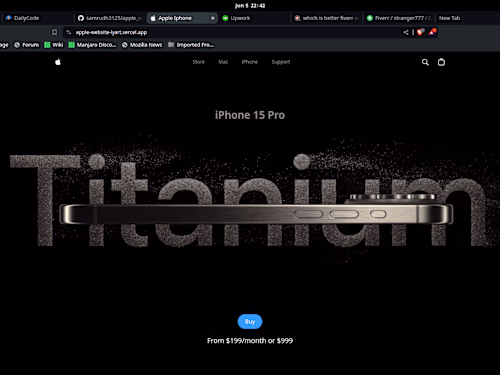Switch to the New Tab tab
Screen dimensions: 500x375
tap(449, 18)
